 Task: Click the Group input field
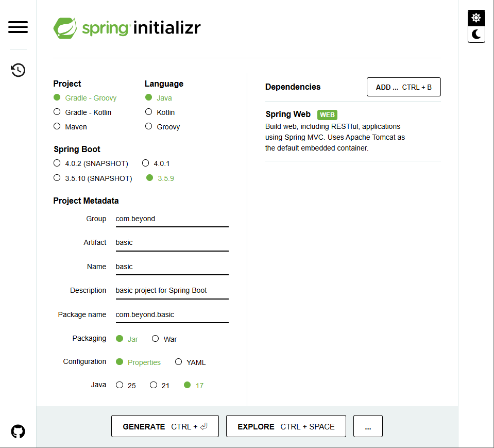click(x=172, y=219)
